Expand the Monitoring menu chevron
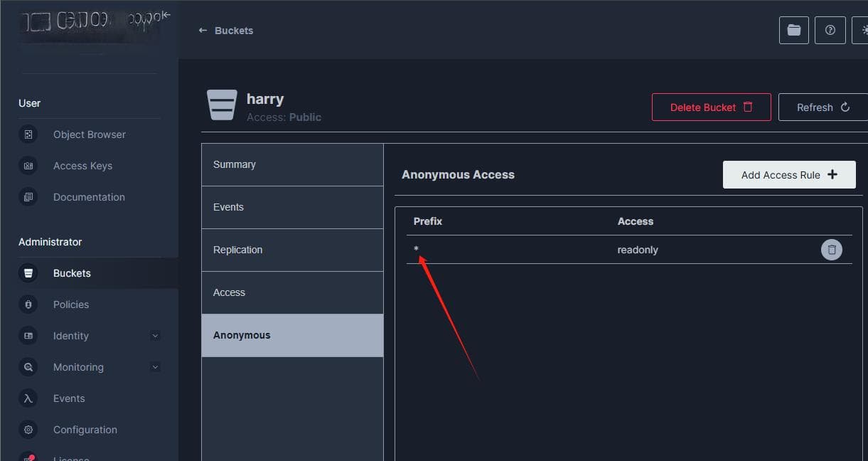This screenshot has width=868, height=461. pos(155,367)
